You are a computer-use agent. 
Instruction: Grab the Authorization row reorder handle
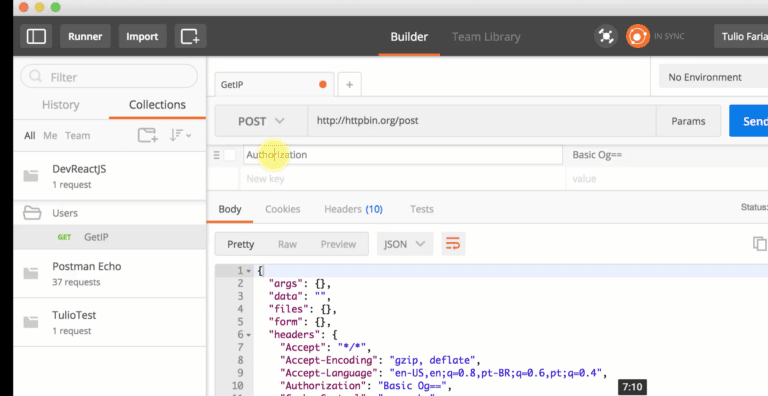tap(216, 155)
